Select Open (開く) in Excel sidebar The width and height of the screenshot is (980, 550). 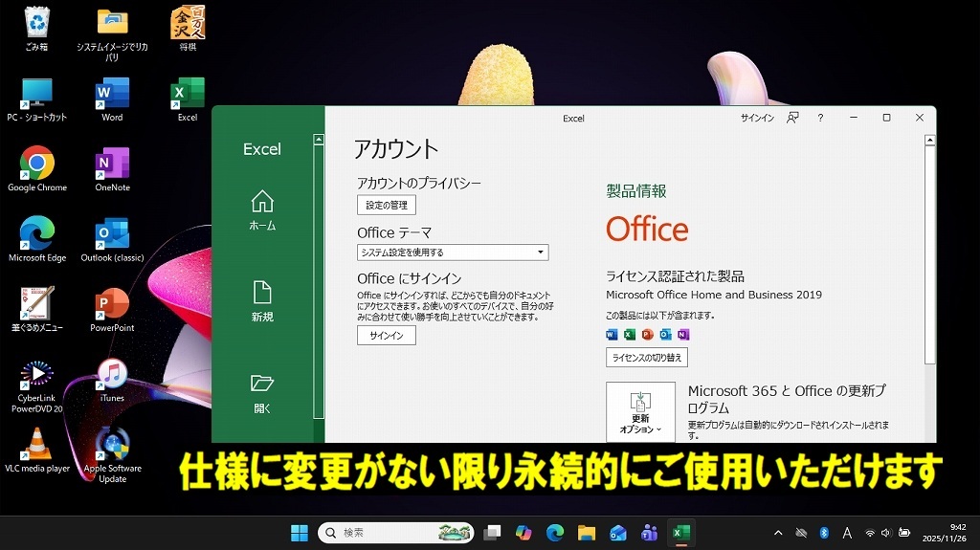pos(262,394)
